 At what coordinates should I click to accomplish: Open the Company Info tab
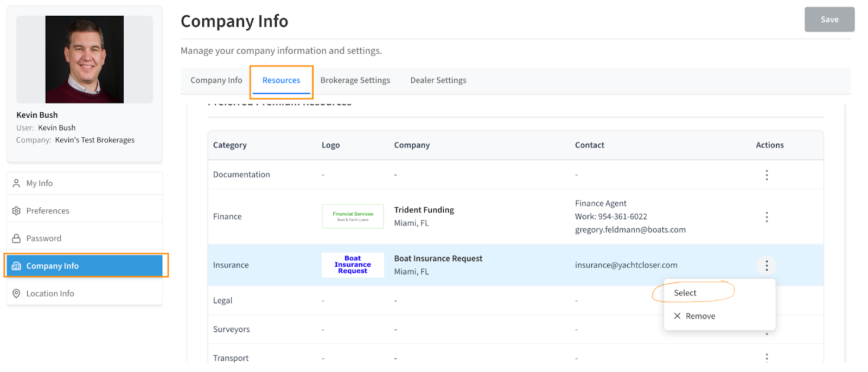216,80
